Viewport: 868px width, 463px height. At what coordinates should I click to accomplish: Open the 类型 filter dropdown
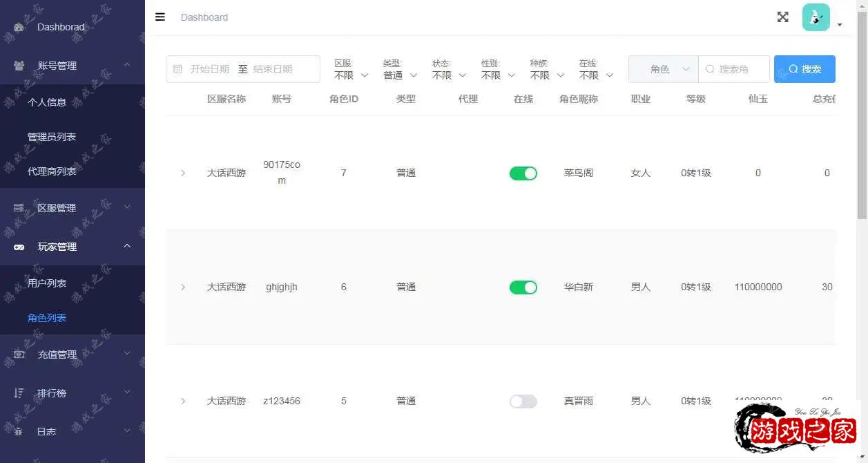click(x=401, y=75)
